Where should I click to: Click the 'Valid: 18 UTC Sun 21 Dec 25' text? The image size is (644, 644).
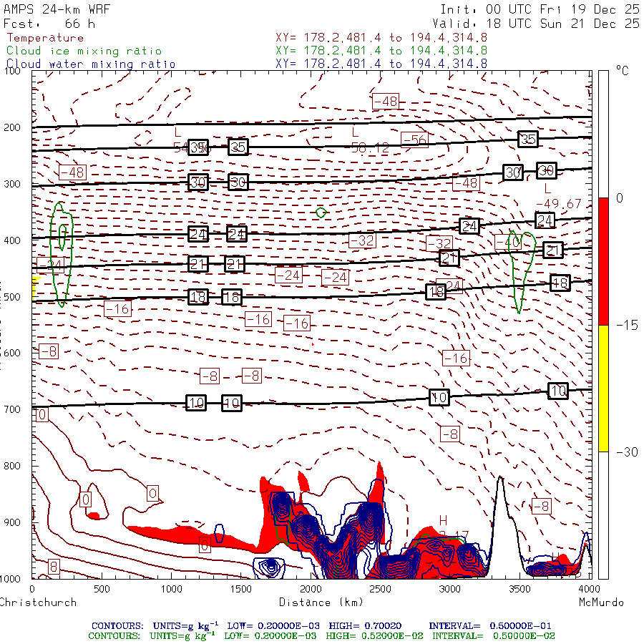(x=536, y=24)
